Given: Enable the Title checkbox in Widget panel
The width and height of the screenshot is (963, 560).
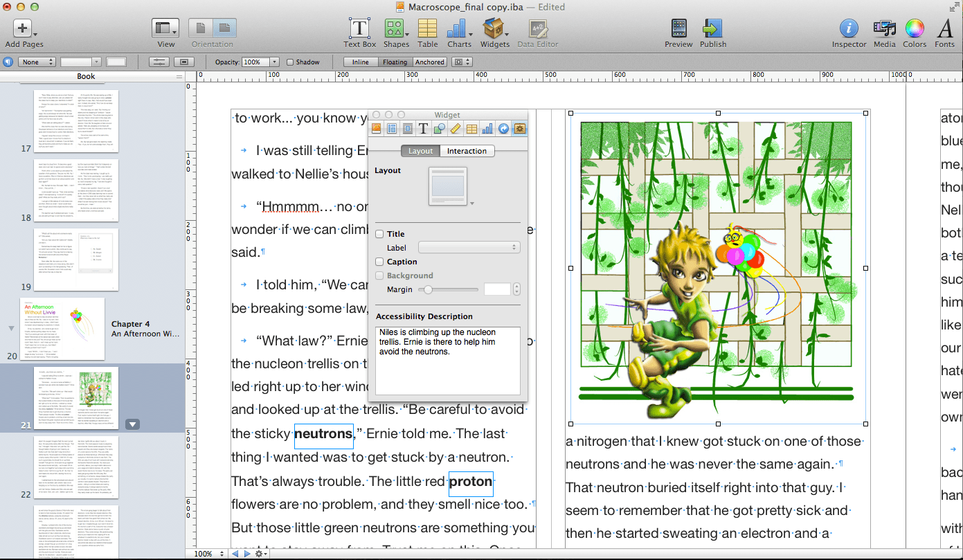Looking at the screenshot, I should click(379, 234).
